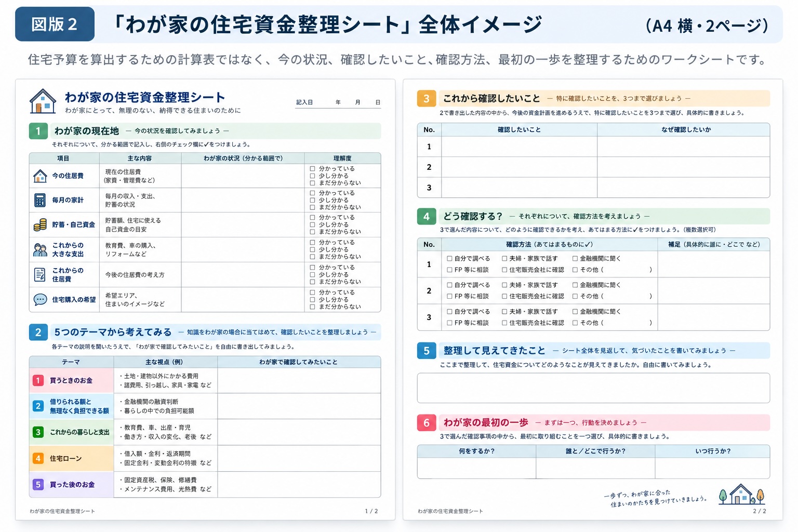Click blue number badge beside 借りられる額と無理なく負担できる額
Image resolution: width=798 pixels, height=532 pixels.
pos(38,406)
